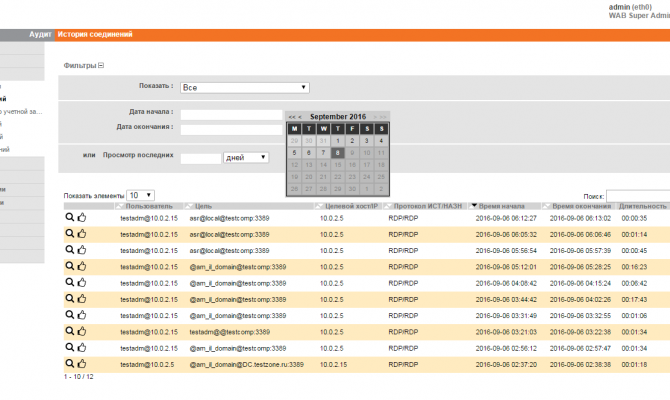Choose highlighted day 8 in the calendar

[338, 153]
